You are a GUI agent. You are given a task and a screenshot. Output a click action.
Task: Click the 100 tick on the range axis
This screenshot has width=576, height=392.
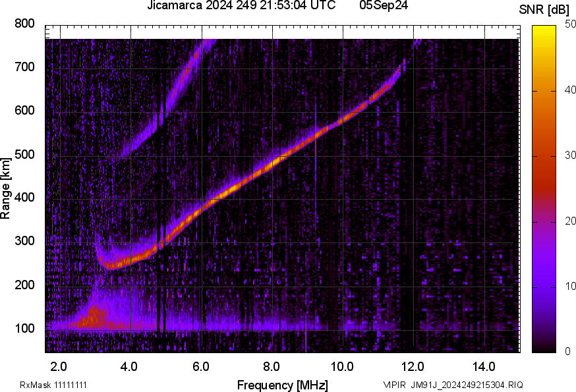coord(24,328)
